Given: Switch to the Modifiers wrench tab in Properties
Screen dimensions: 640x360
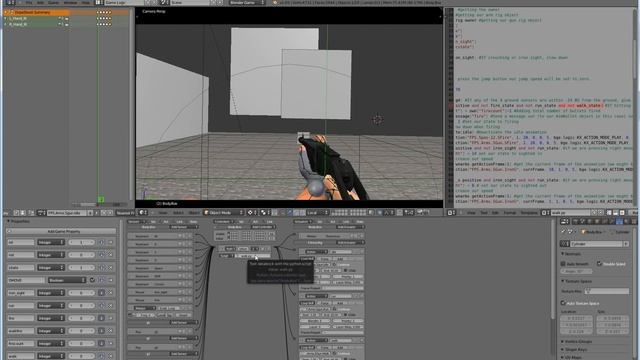Looking at the screenshot, I should pos(612,221).
